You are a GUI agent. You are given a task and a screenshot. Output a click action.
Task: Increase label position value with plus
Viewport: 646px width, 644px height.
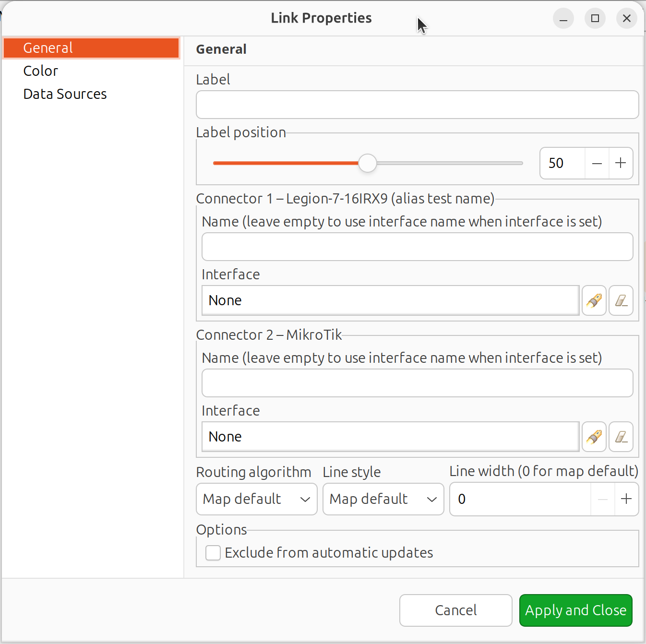(x=621, y=163)
